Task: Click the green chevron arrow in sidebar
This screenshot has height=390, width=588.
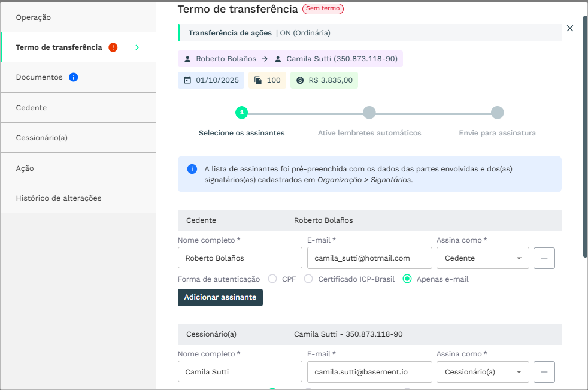Action: click(137, 47)
